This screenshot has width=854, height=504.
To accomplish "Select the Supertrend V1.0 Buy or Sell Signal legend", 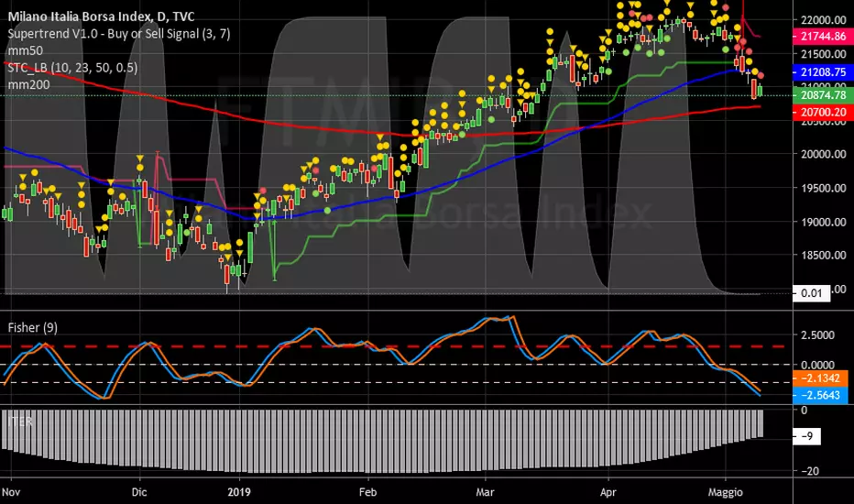I will 119,34.
